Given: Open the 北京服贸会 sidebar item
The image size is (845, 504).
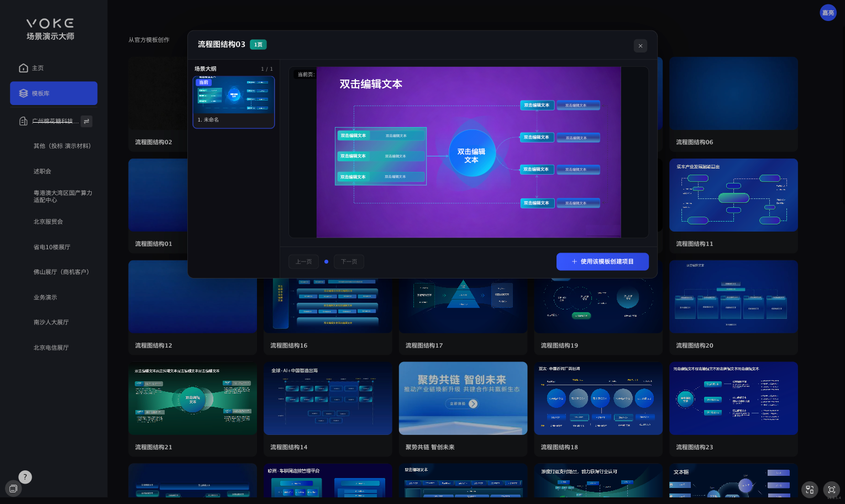Looking at the screenshot, I should (x=48, y=222).
